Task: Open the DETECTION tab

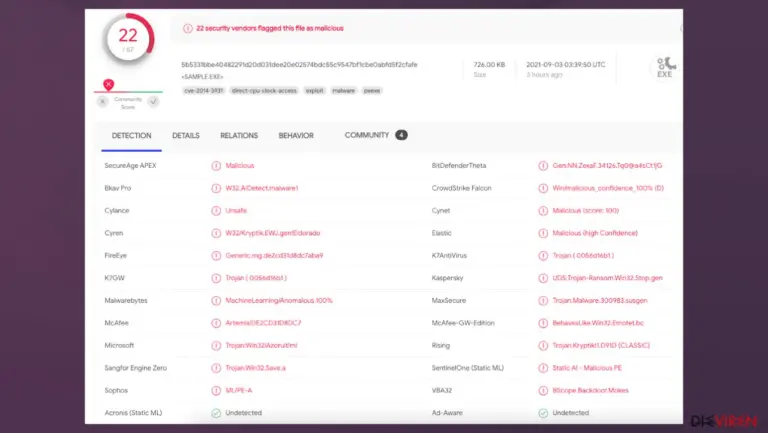Action: (131, 136)
